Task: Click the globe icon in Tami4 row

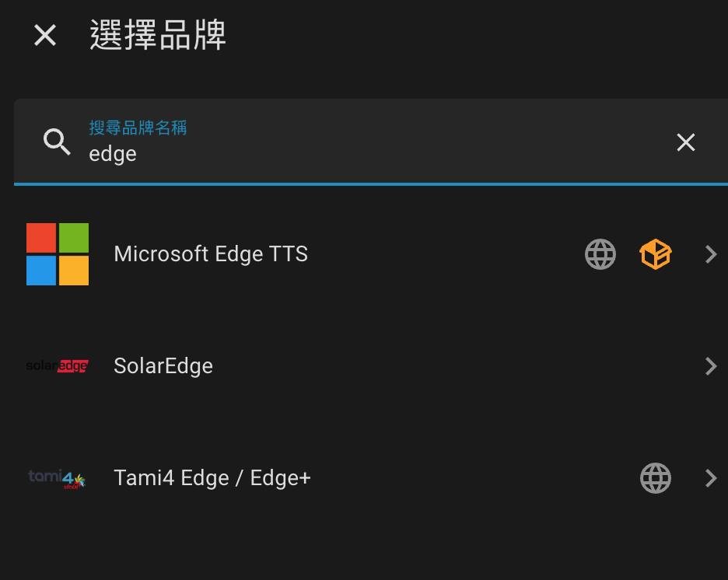Action: [655, 478]
